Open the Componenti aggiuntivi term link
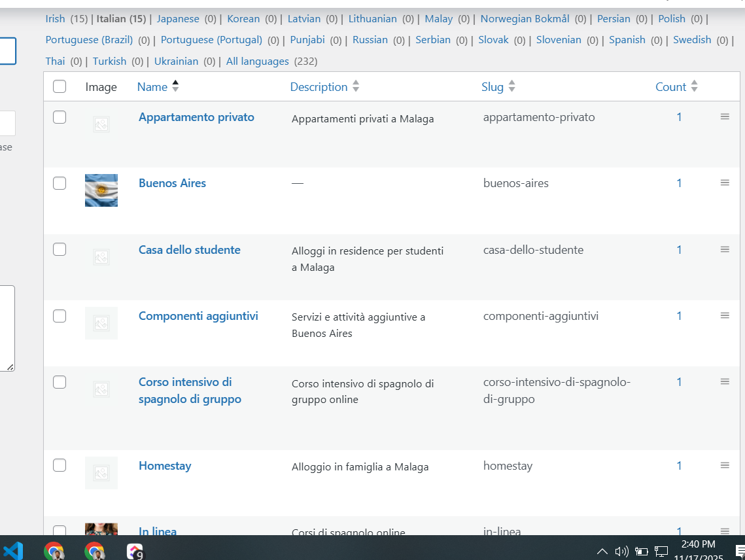The height and width of the screenshot is (560, 745). click(x=198, y=316)
